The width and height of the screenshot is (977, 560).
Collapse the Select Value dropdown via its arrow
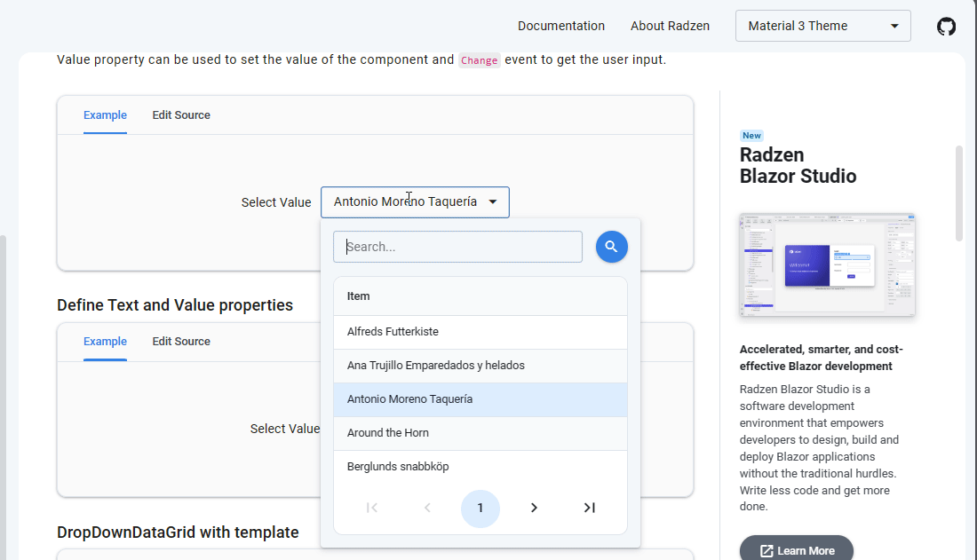pos(493,201)
